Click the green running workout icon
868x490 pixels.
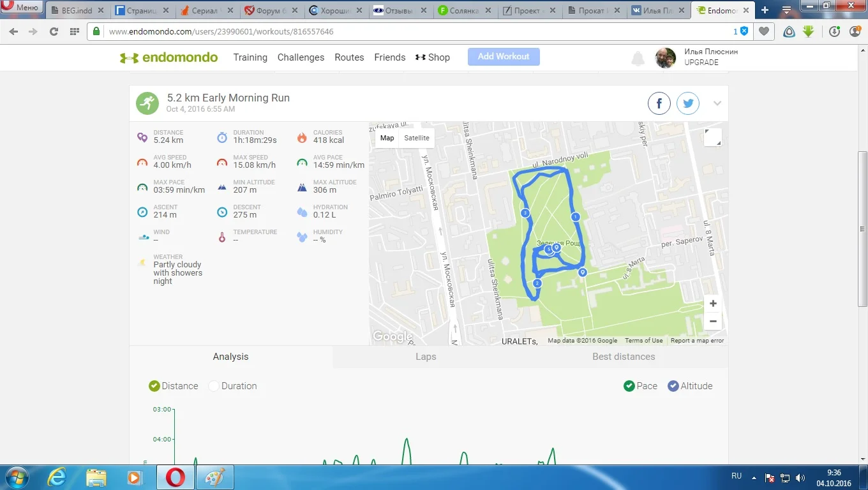[147, 103]
